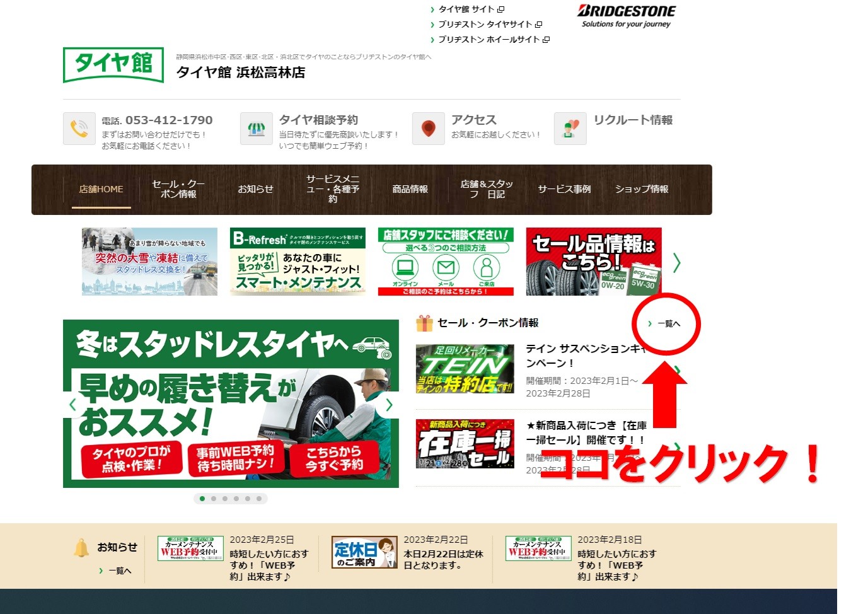Viewport: 868px width, 614px height.
Task: Select the 店舗HOME menu item
Action: (x=101, y=189)
